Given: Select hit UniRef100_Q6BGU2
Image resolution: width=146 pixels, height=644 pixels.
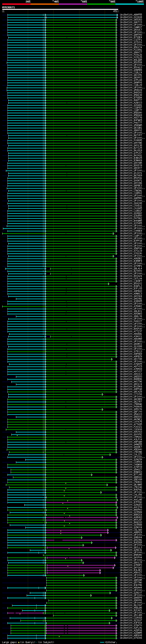Looking at the screenshot, I should (131, 477).
